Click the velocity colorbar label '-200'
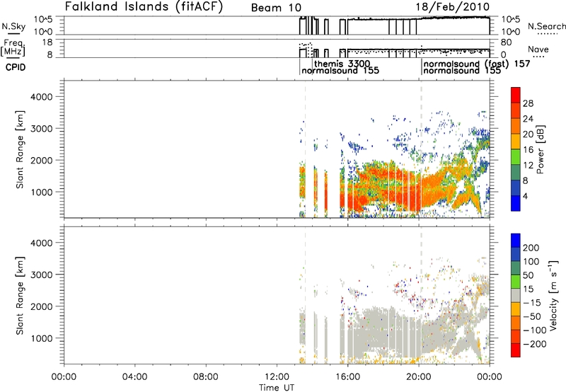Viewport: 566px width, 392px height. [535, 344]
